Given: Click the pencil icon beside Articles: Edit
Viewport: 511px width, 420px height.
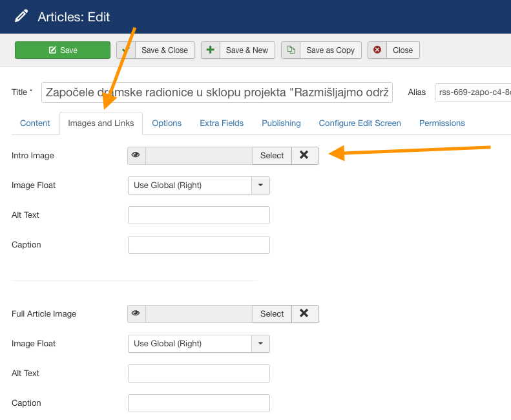Looking at the screenshot, I should 21,16.
